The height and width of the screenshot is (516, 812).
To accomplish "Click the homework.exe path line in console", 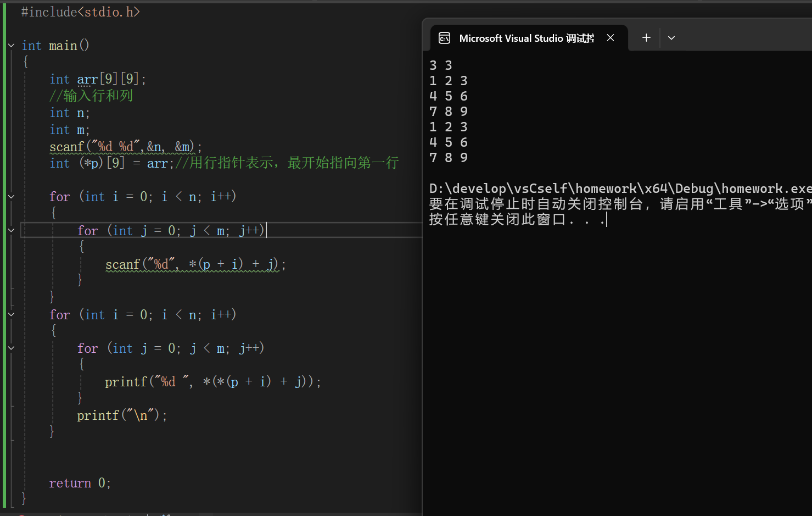I will pyautogui.click(x=620, y=188).
